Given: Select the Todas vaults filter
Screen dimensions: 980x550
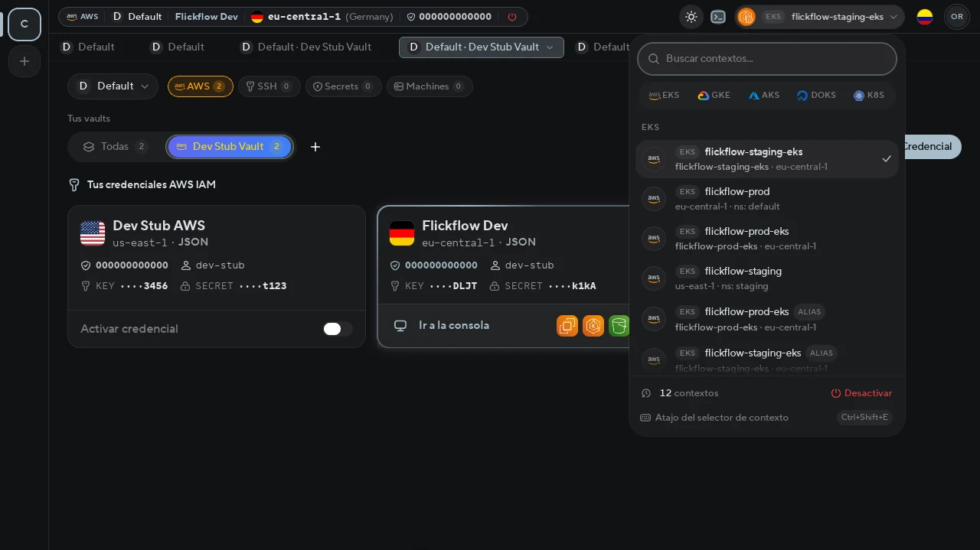Looking at the screenshot, I should [x=115, y=147].
